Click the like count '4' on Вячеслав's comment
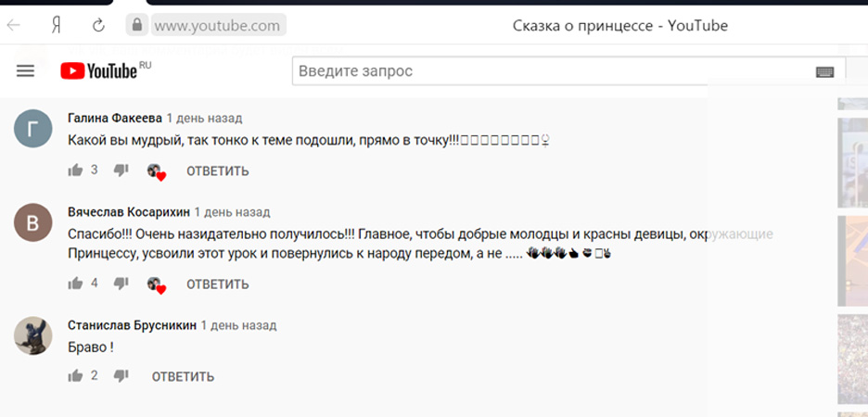The width and height of the screenshot is (868, 417). click(x=94, y=284)
